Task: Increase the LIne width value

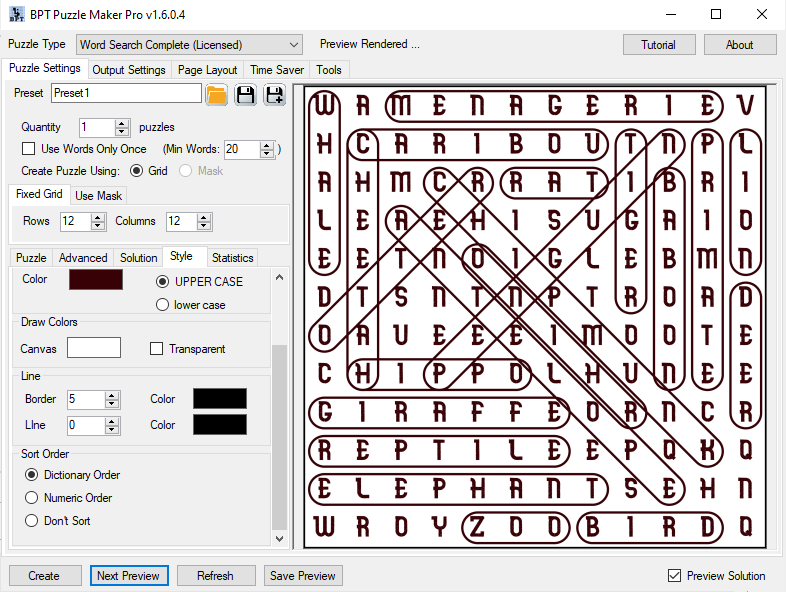Action: pos(112,422)
